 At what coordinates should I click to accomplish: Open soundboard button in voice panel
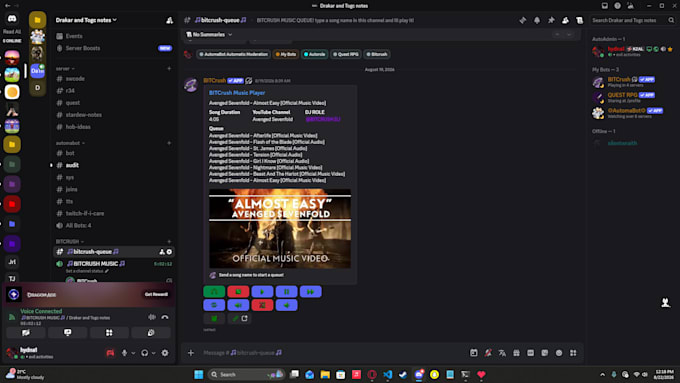(x=151, y=333)
